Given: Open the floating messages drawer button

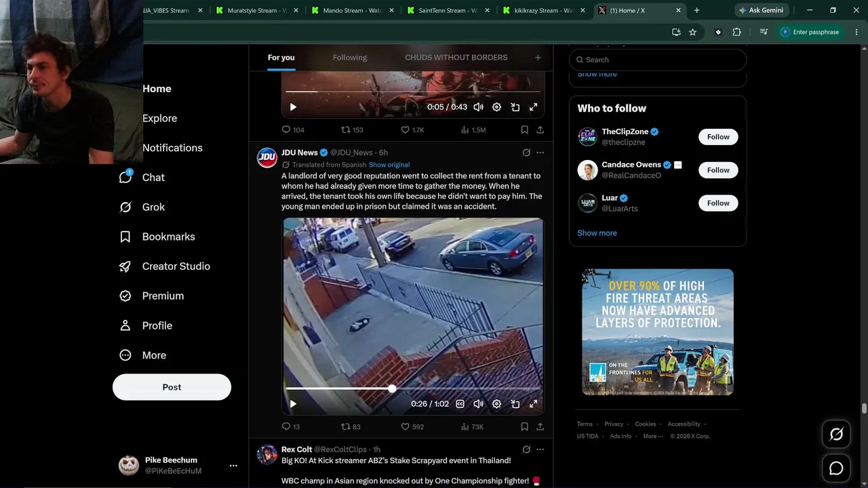Looking at the screenshot, I should point(836,468).
